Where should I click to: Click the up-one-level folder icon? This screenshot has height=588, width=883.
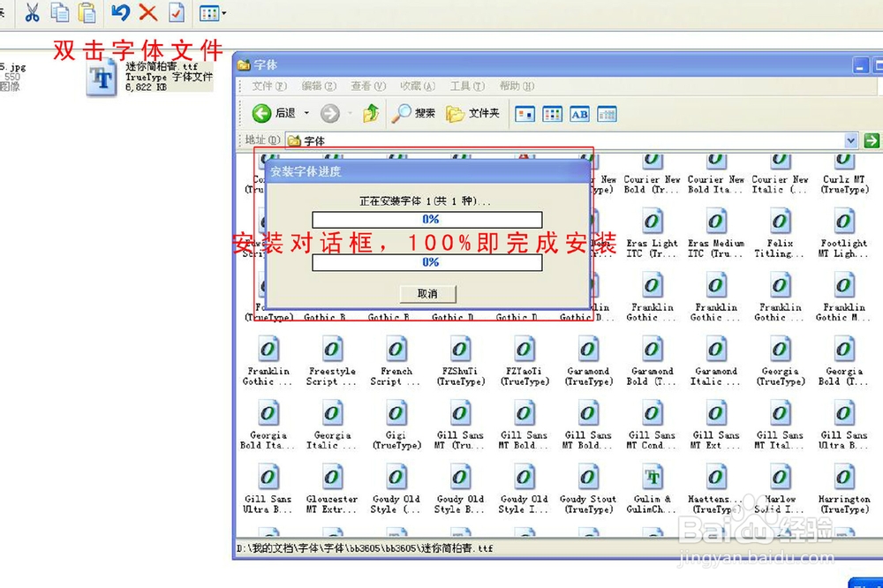(370, 114)
